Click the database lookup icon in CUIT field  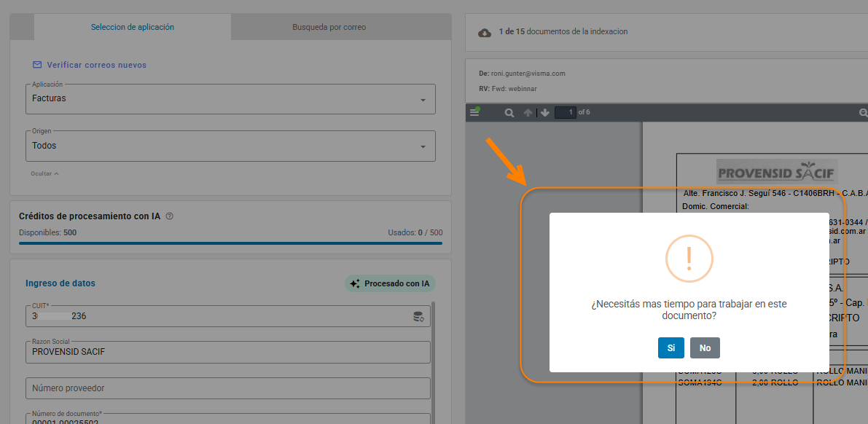418,317
